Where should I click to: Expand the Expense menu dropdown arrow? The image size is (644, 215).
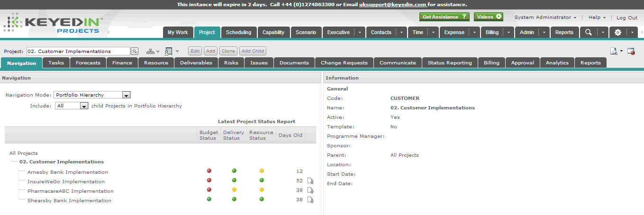tap(474, 32)
